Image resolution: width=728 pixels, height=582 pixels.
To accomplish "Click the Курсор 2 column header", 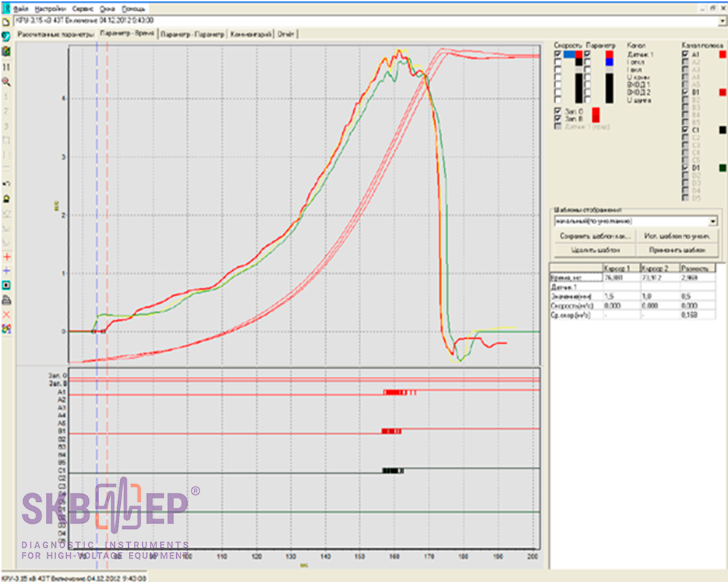I will tap(660, 268).
